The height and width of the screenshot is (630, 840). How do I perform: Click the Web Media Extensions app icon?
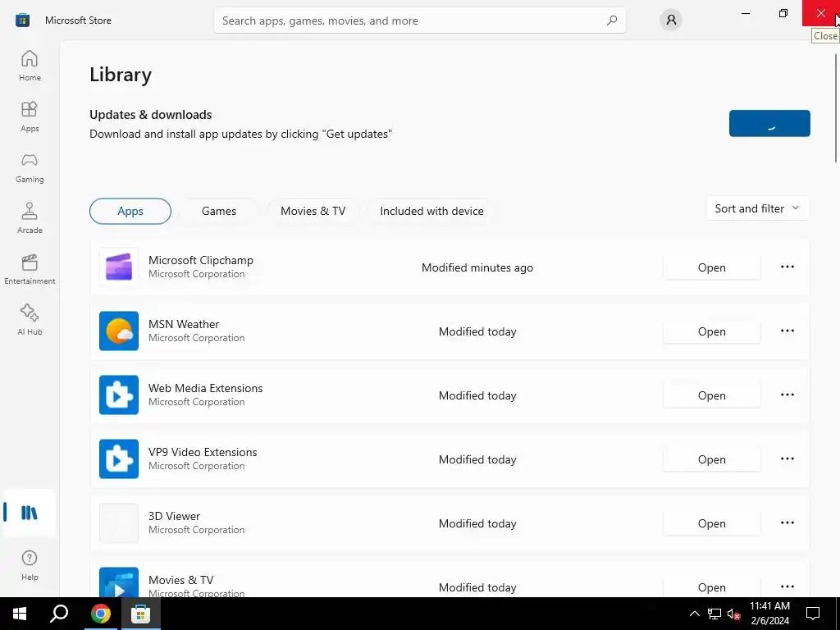point(119,395)
